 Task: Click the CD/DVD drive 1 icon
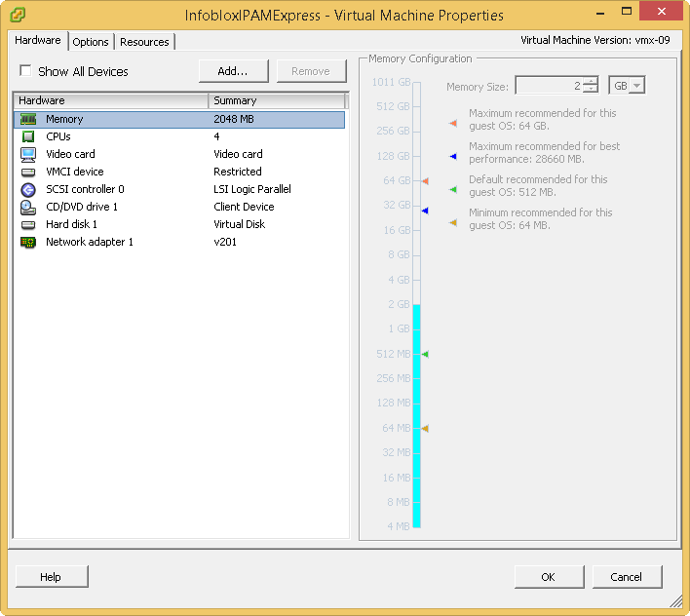28,208
